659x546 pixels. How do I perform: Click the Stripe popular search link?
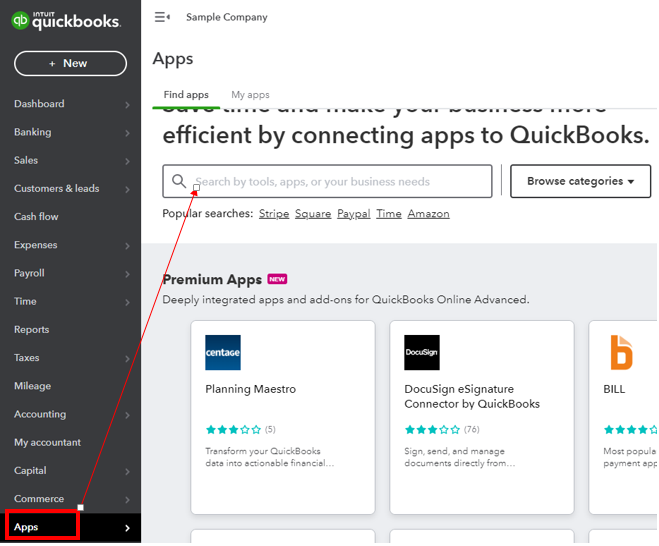[274, 214]
